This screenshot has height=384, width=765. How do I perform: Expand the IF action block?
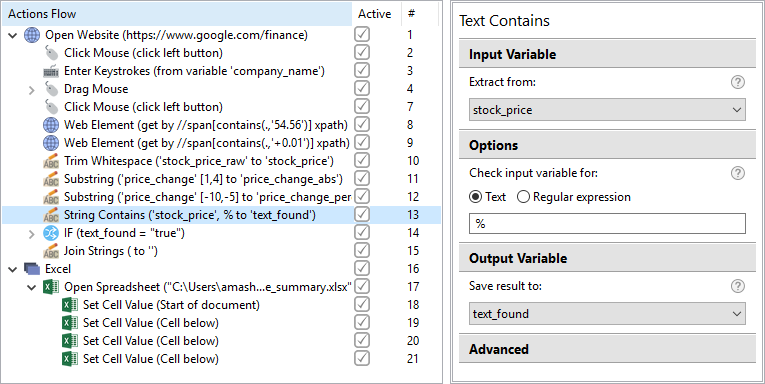[x=32, y=234]
